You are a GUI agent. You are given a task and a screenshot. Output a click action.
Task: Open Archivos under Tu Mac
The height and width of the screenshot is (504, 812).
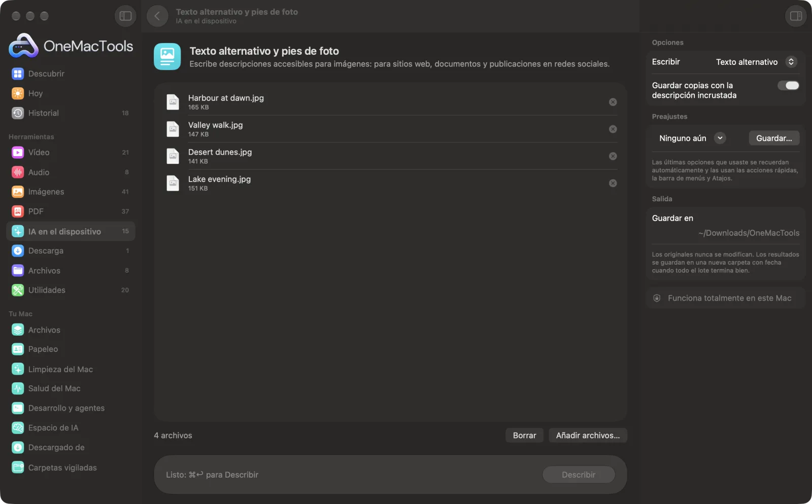(x=71, y=330)
